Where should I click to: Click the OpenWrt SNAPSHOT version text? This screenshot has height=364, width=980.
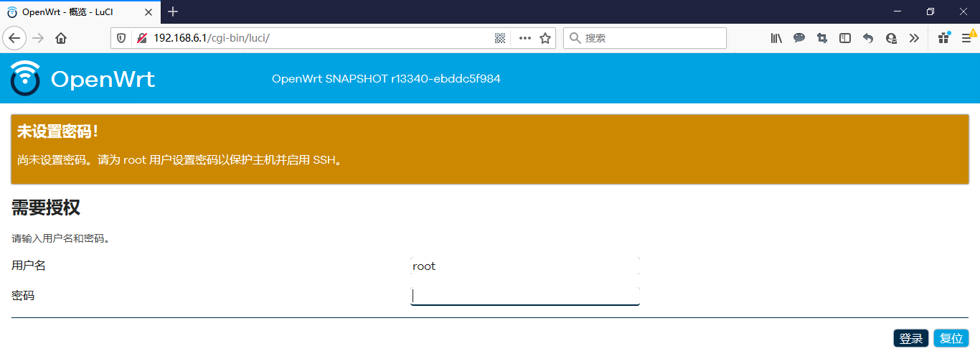pyautogui.click(x=386, y=79)
